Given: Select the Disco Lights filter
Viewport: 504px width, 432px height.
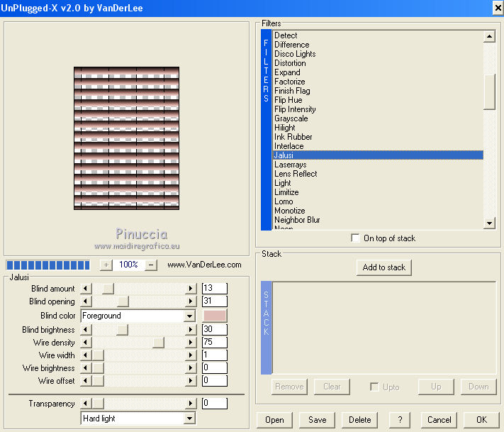Looking at the screenshot, I should pyautogui.click(x=378, y=54).
